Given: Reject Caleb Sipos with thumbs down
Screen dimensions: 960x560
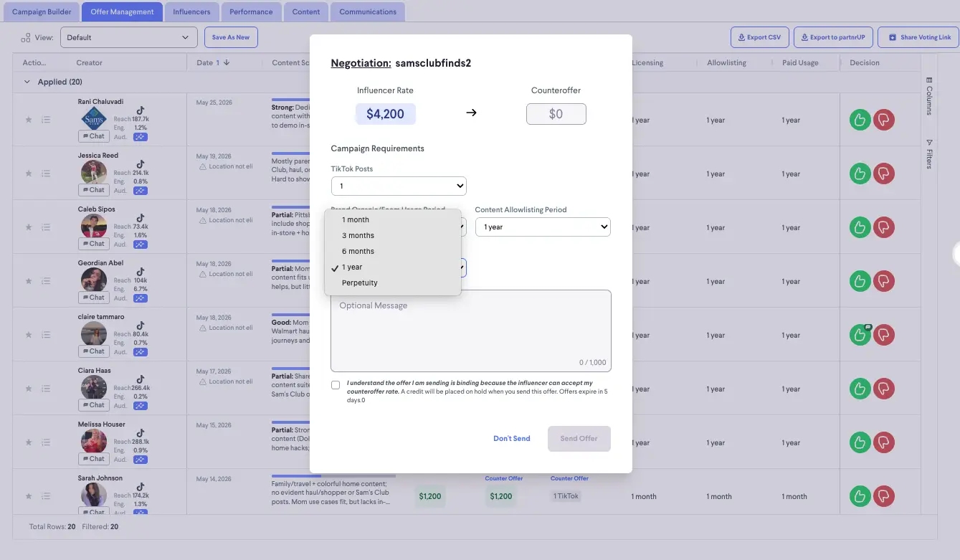Looking at the screenshot, I should tap(883, 227).
